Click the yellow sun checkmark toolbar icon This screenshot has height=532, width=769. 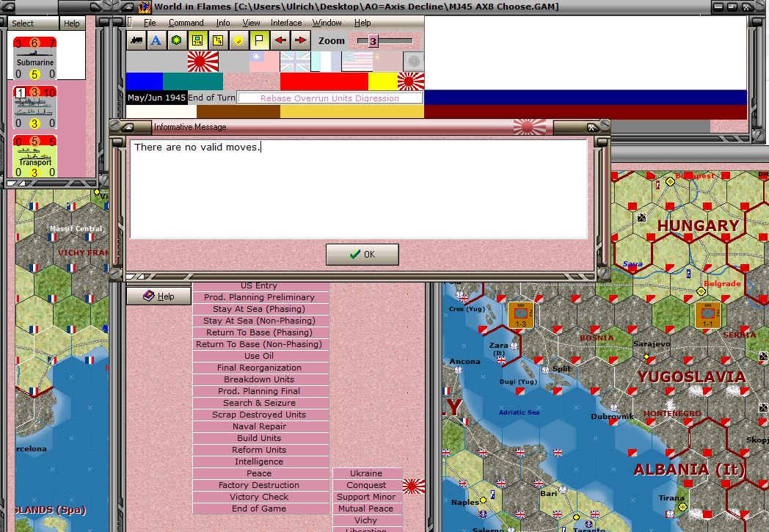pyautogui.click(x=238, y=40)
